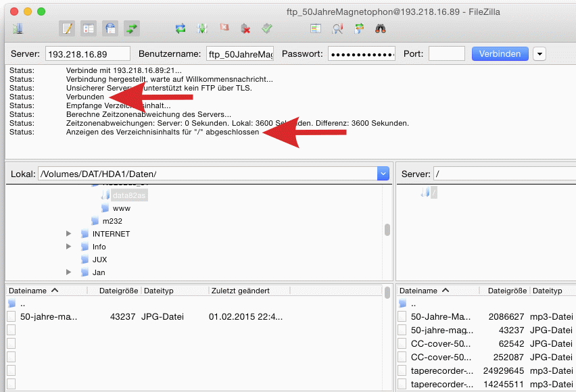Select the www folder

click(122, 208)
